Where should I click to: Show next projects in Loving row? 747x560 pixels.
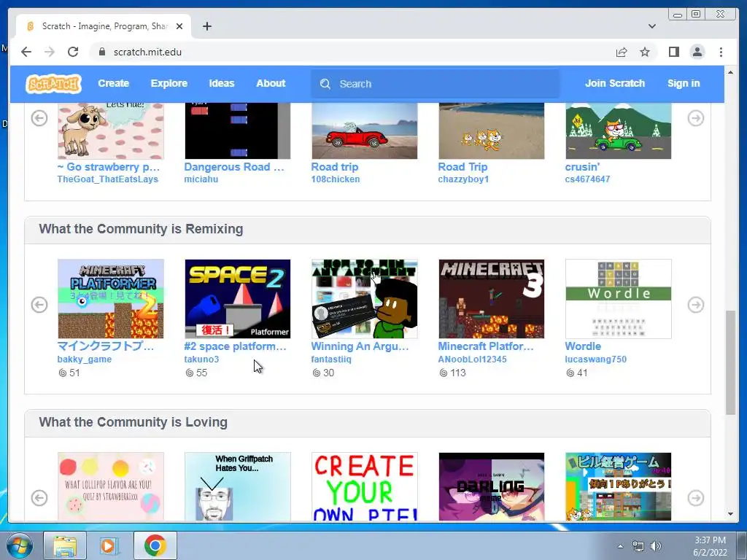(695, 498)
